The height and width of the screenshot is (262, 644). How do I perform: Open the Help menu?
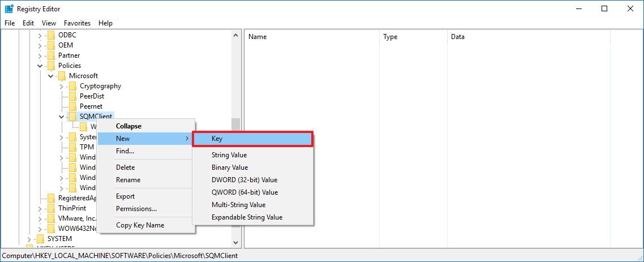pos(106,23)
